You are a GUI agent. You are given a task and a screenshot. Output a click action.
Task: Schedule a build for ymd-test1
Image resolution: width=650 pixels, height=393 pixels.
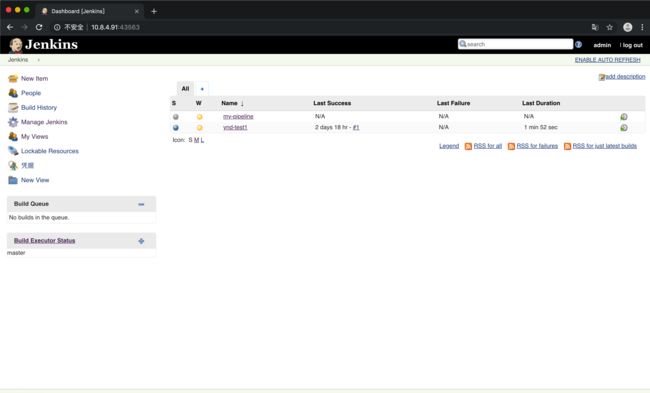(623, 128)
